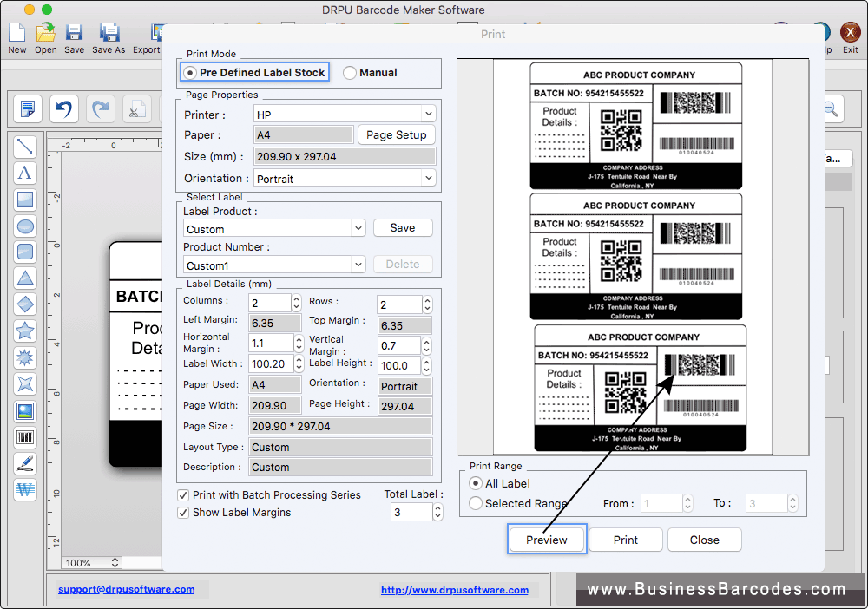Select the Insert Image tool
The width and height of the screenshot is (868, 609).
(x=25, y=410)
